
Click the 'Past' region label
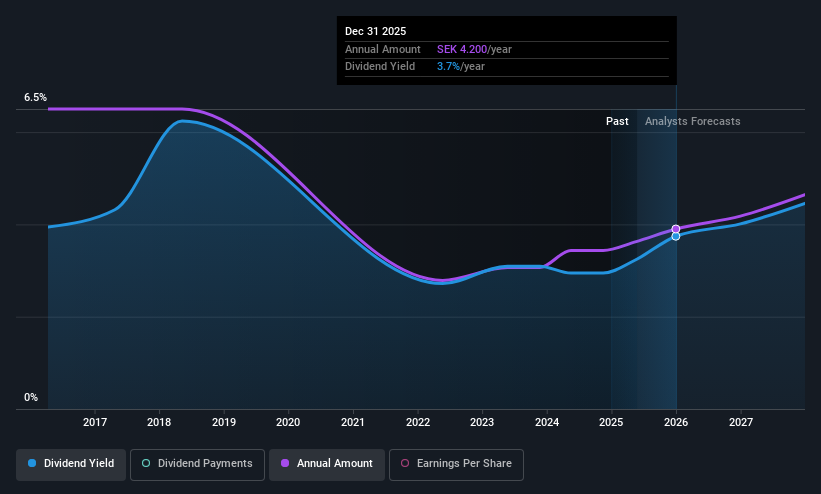pyautogui.click(x=617, y=122)
